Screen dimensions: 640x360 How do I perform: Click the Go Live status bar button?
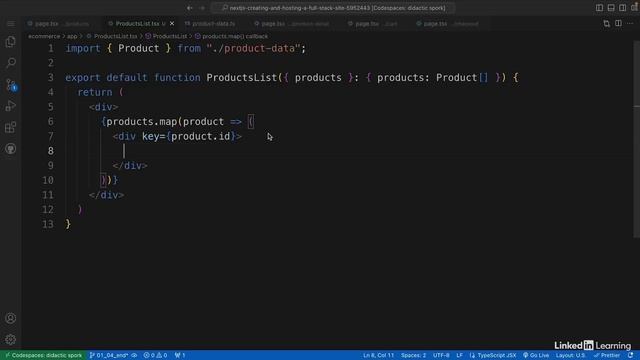(x=536, y=356)
